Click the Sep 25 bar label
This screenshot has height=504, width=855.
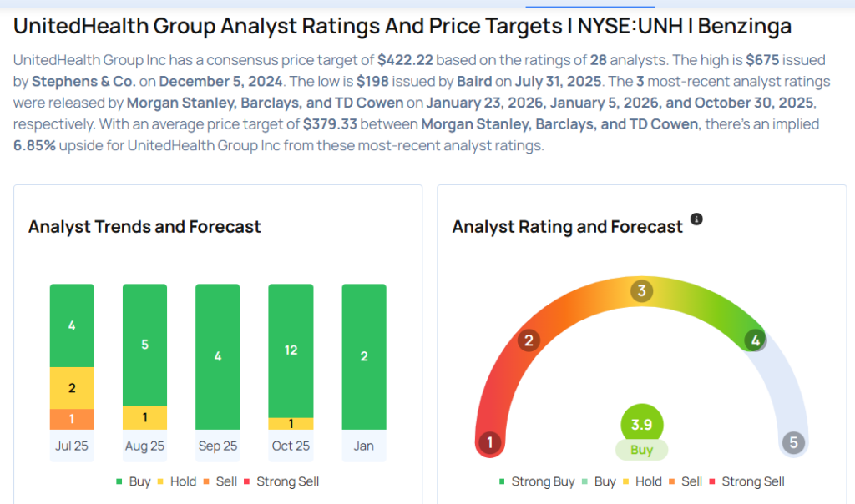[217, 446]
